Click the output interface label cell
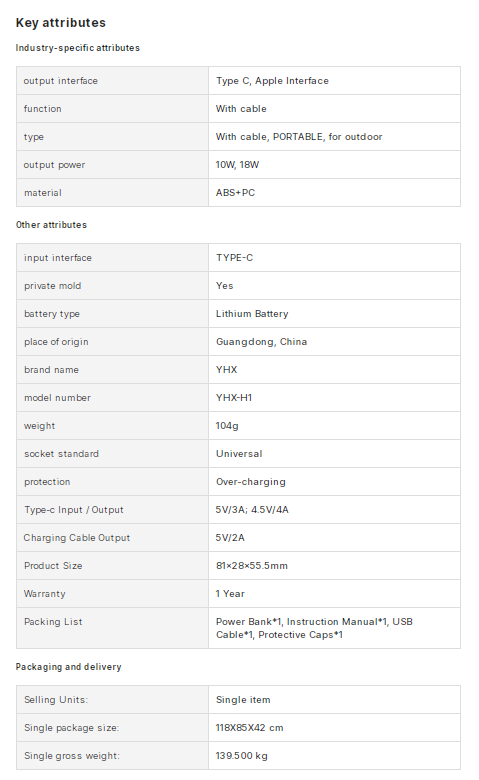This screenshot has width=479, height=780. click(x=112, y=81)
